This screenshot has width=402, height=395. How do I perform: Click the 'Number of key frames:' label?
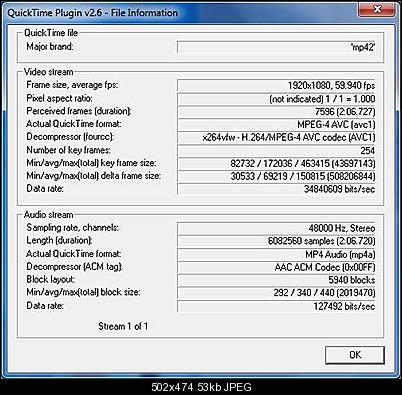tap(68, 150)
